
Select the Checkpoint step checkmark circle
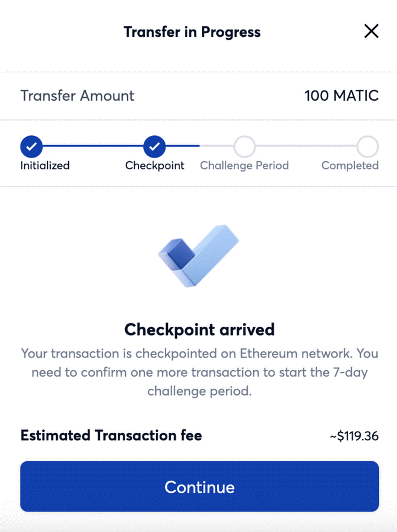(x=154, y=146)
